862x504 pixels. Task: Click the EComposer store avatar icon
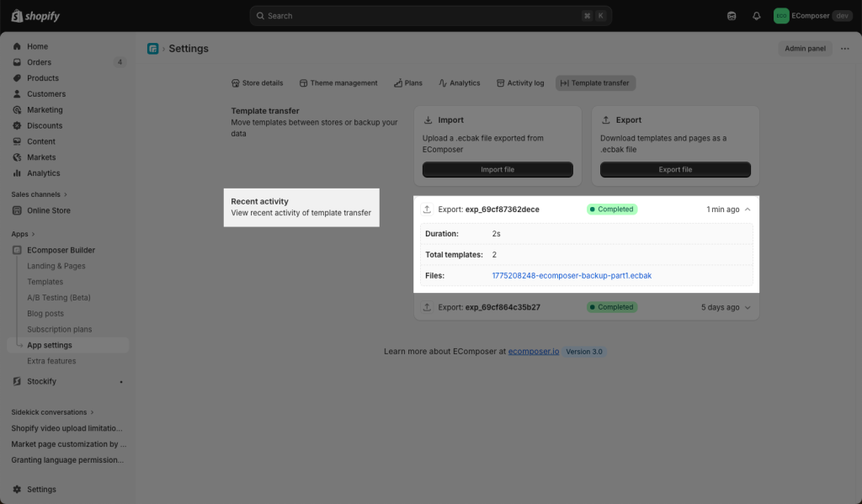781,16
